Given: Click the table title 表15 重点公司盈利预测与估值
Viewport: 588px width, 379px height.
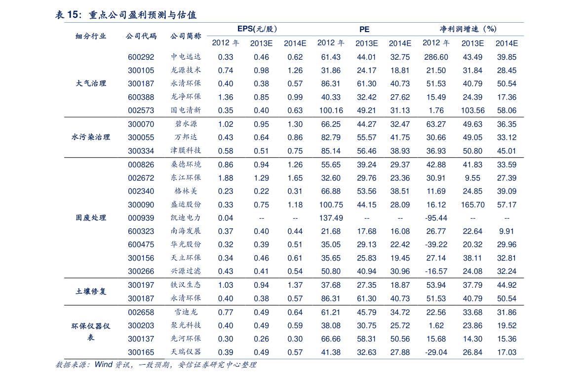Looking at the screenshot, I should point(126,15).
